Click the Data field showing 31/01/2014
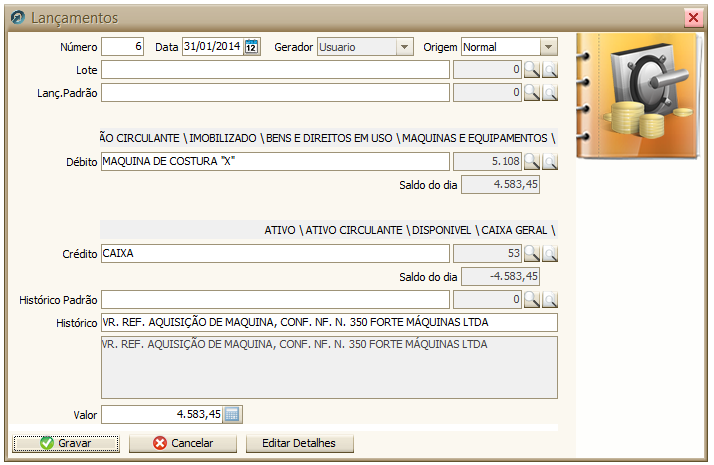The width and height of the screenshot is (714, 465). click(213, 46)
